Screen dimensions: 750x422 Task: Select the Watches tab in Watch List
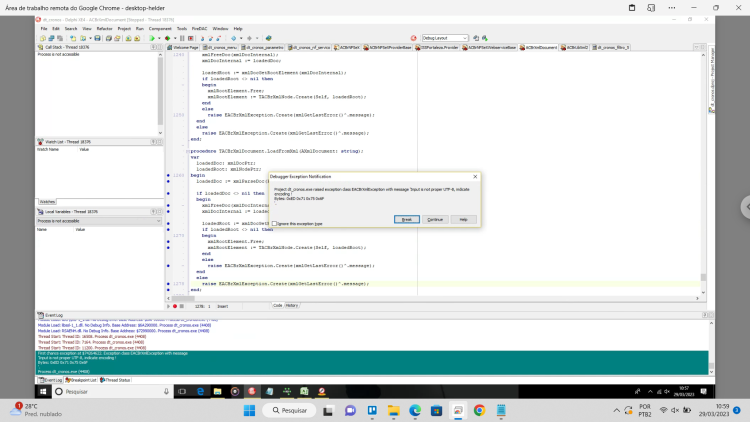(47, 202)
